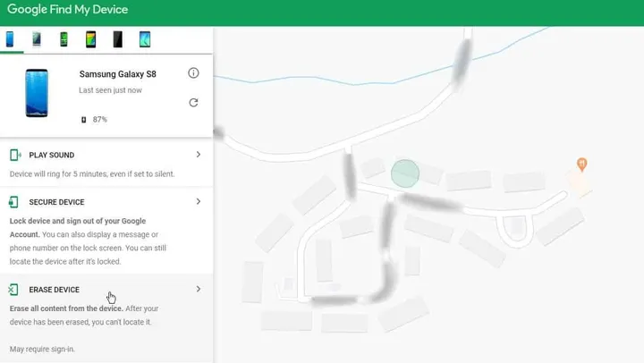This screenshot has height=363, width=644.
Task: Click the Play Sound phone icon
Action: 15,155
